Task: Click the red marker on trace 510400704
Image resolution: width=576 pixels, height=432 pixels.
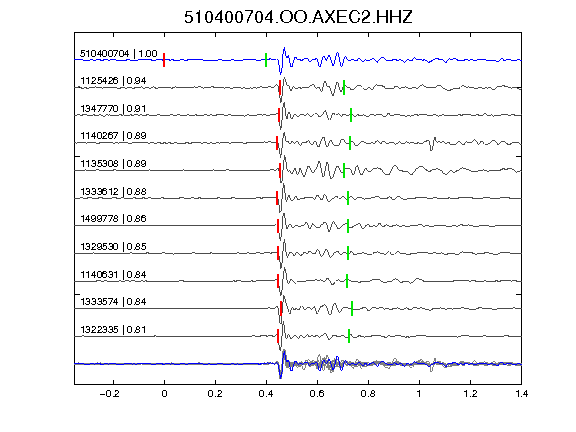Action: click(x=164, y=60)
